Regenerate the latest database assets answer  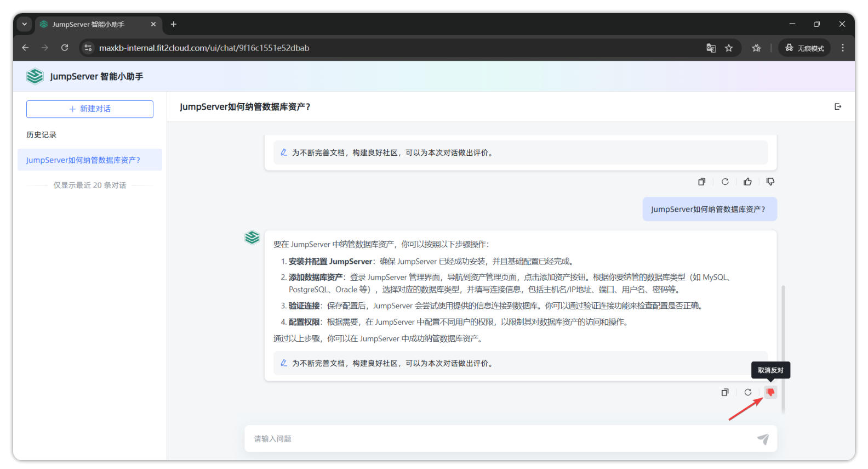coord(747,392)
